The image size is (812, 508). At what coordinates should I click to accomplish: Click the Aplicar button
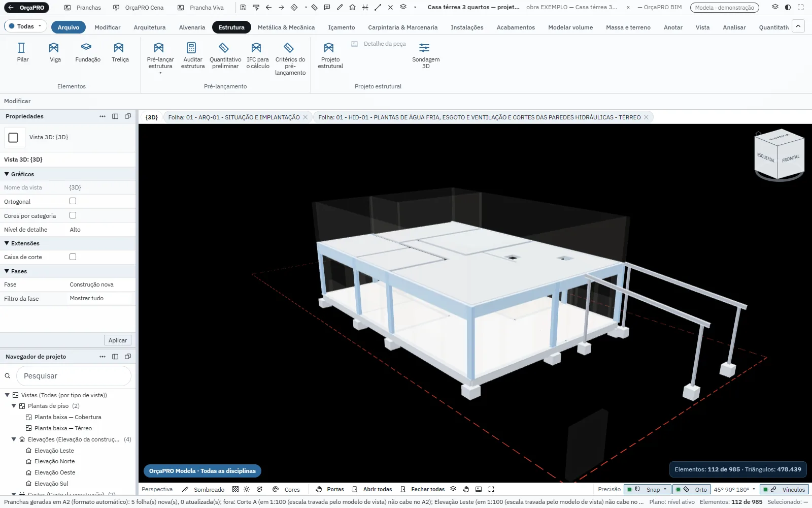coord(117,340)
